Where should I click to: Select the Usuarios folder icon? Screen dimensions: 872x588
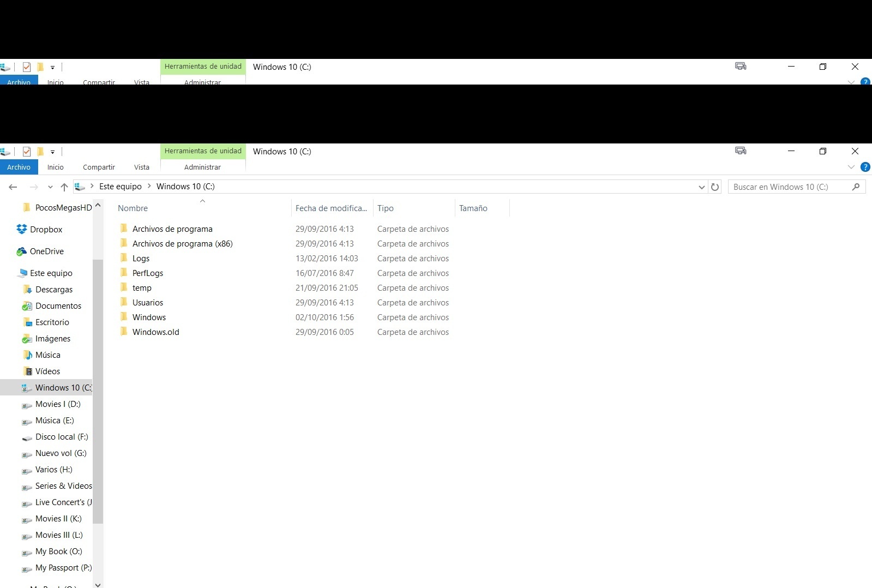124,302
